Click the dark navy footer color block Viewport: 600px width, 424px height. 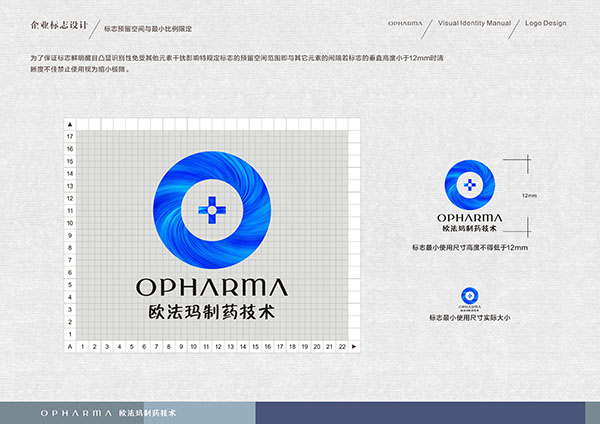(420, 413)
